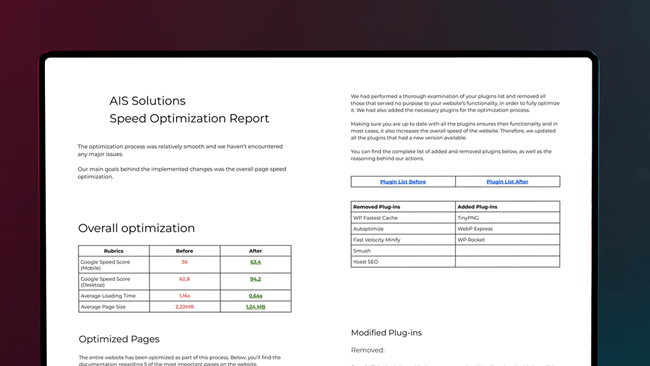The image size is (650, 366).
Task: Click the desktop after score 94,2
Action: pos(255,279)
